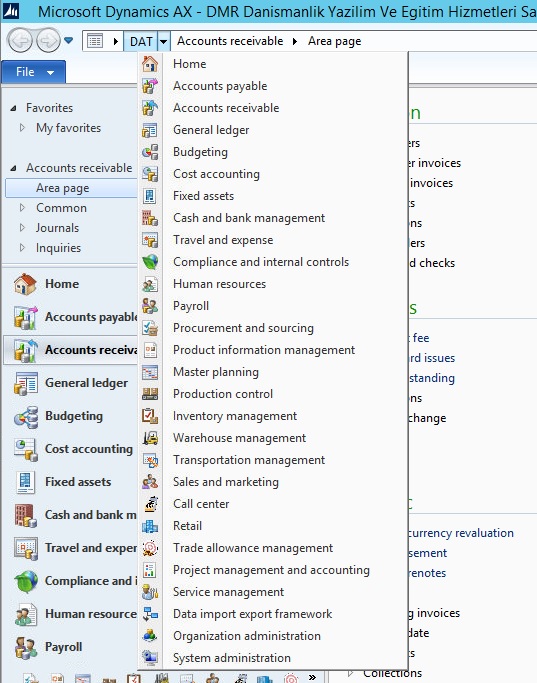The image size is (537, 683).
Task: Click Production control icon in dropdown menu
Action: pyautogui.click(x=150, y=394)
